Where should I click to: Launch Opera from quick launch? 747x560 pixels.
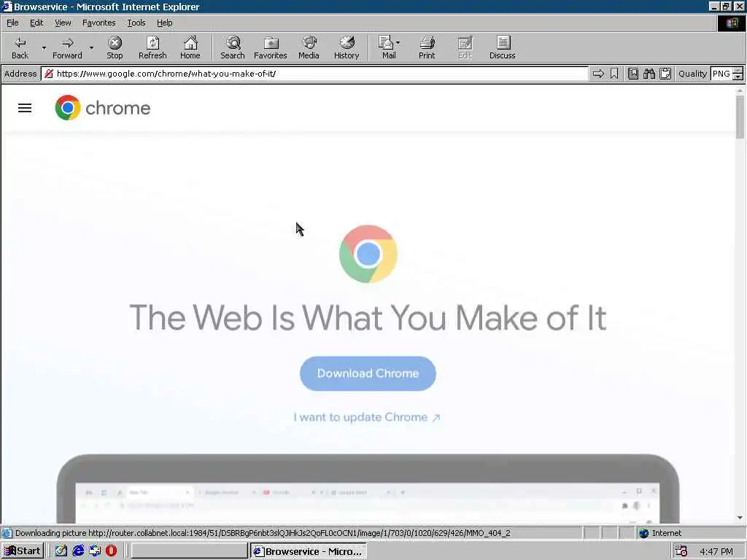click(x=112, y=551)
